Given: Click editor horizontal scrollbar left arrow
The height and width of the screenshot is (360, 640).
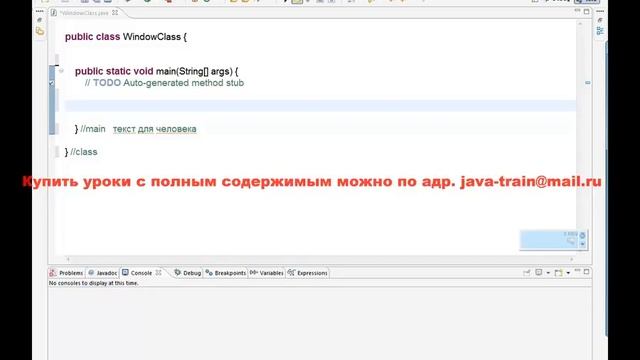Looking at the screenshot, I should (68, 259).
